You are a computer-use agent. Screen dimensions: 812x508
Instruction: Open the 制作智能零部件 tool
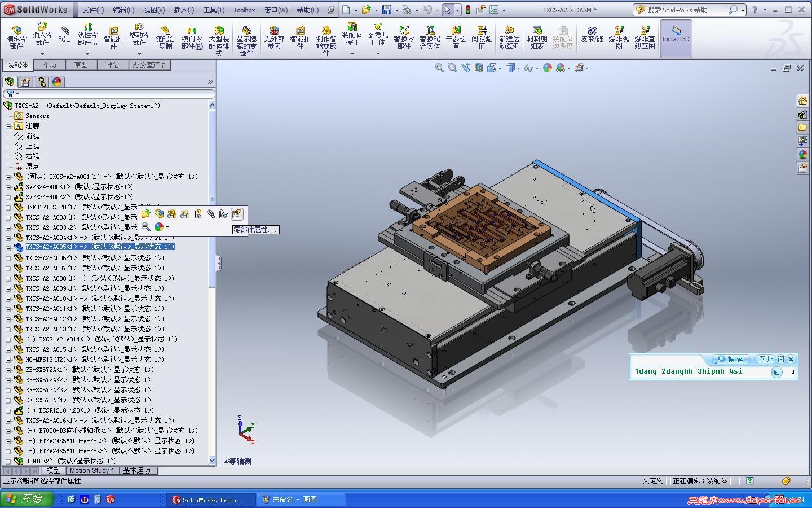point(326,41)
